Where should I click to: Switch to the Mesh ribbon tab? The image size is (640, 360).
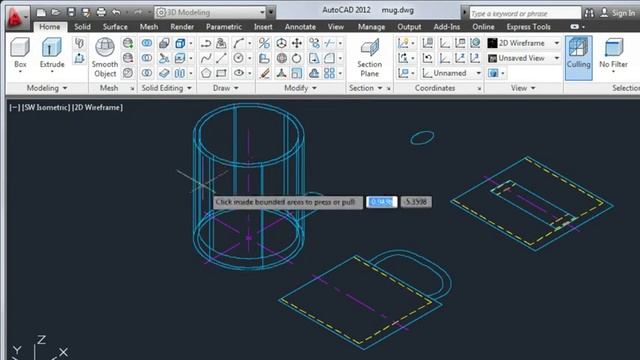(x=149, y=27)
